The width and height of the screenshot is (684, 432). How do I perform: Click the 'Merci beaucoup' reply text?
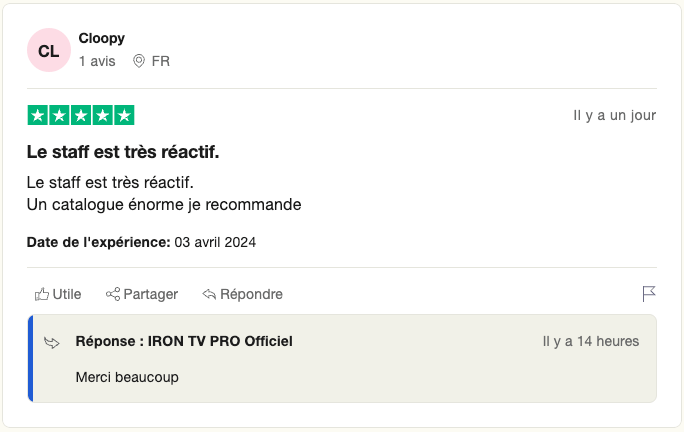point(127,377)
